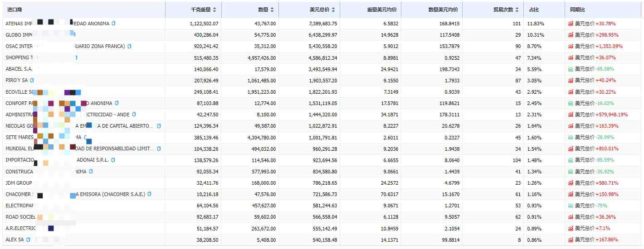Screen dimensions: 644x249
Task: Copy the ADMINISTRA... ELECTRICIDAD - ANDE name icon
Action: (134, 115)
